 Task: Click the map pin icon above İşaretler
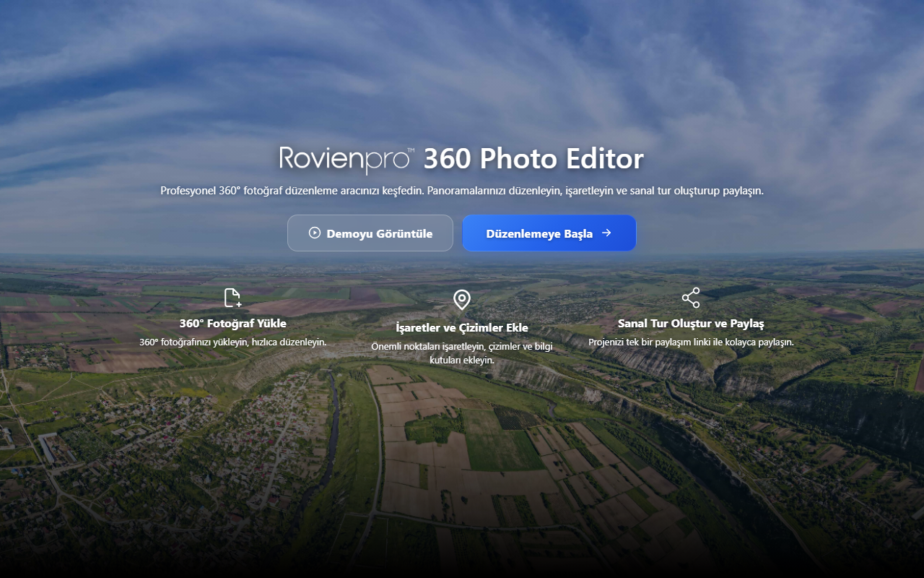pos(462,300)
